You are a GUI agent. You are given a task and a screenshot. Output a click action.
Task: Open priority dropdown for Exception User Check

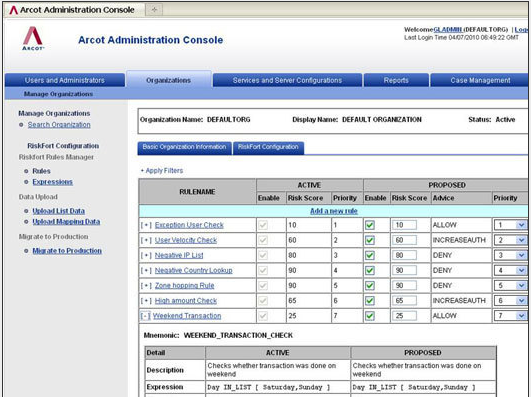click(510, 225)
